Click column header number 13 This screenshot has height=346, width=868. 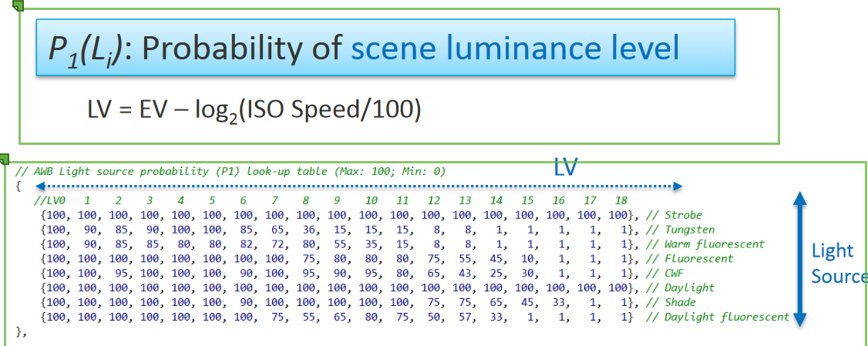(465, 200)
